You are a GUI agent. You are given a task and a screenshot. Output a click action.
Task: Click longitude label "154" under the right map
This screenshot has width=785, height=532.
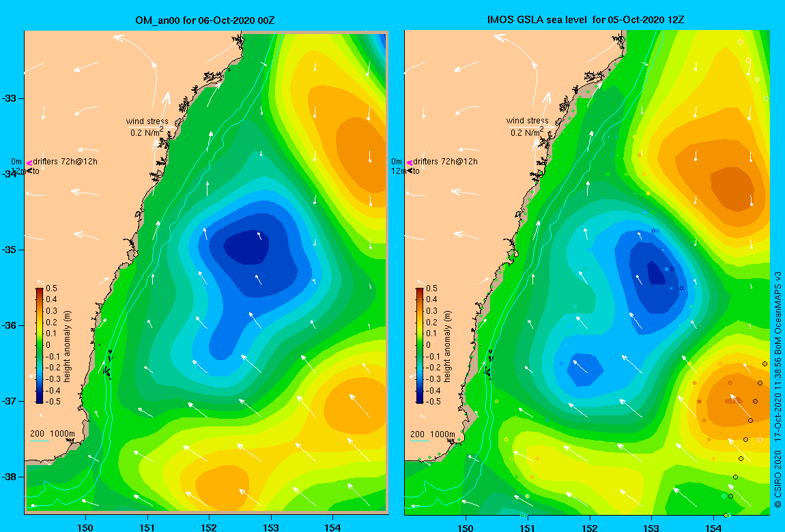click(x=713, y=527)
